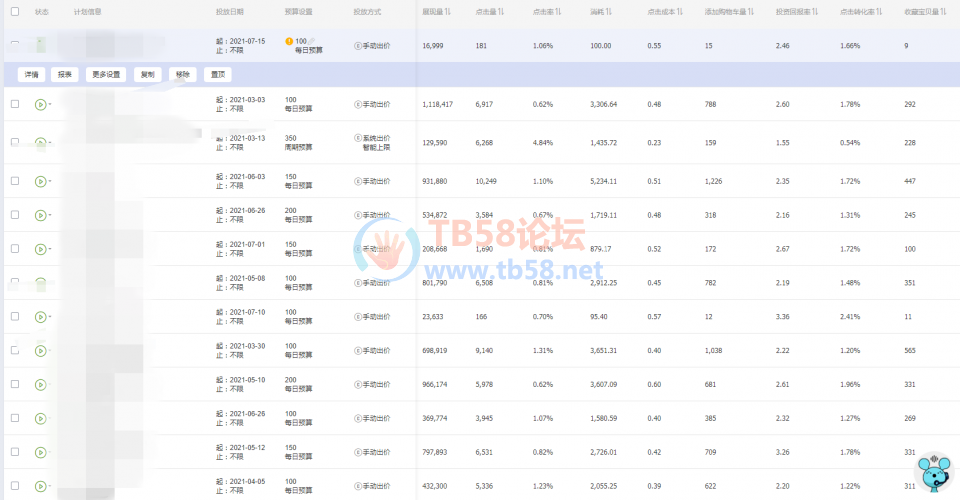Check the checkbox for the 2021-06-03 row
This screenshot has height=500, width=960.
(x=15, y=181)
